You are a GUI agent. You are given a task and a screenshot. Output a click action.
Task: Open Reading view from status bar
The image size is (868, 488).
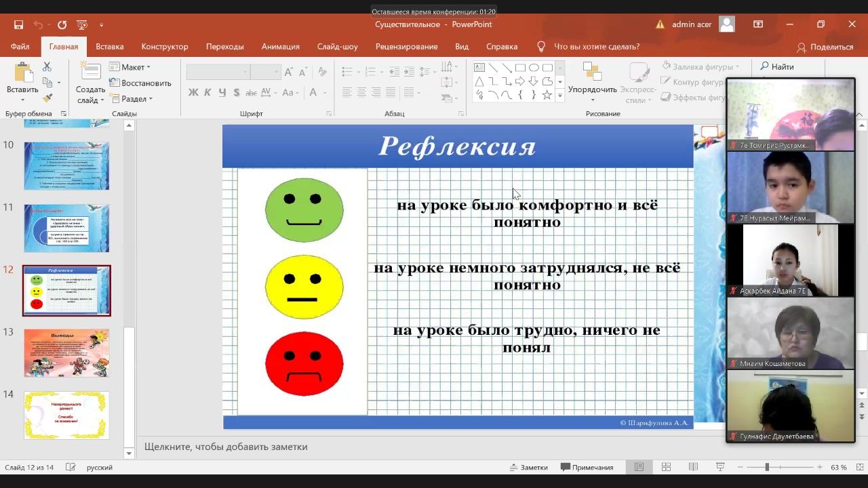point(693,467)
